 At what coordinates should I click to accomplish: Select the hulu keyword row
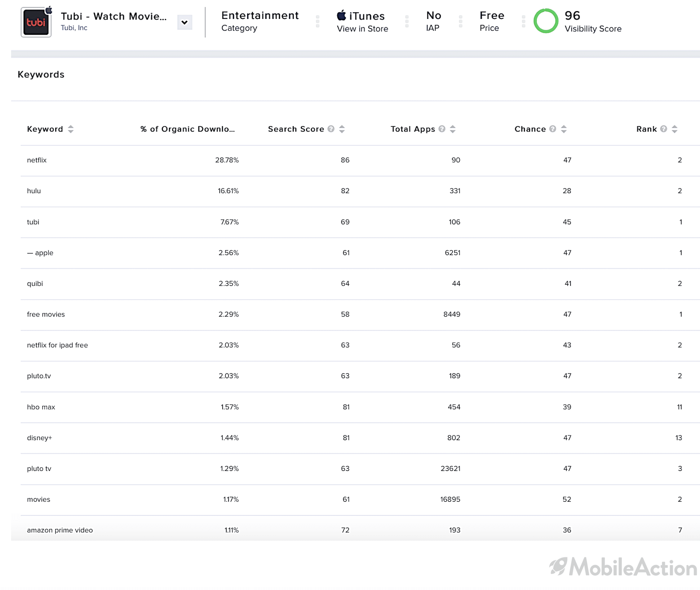click(360, 191)
